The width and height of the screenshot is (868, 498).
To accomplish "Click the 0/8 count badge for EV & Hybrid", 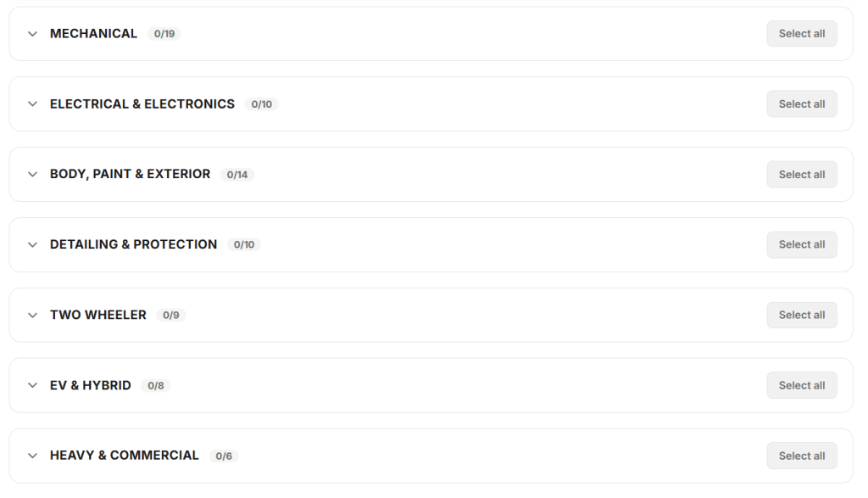I will tap(156, 386).
